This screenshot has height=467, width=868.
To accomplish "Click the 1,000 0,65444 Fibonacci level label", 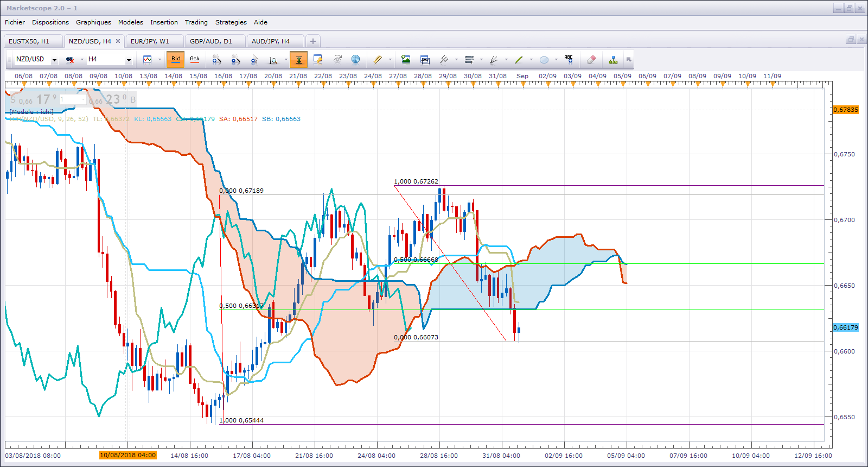I will pos(241,420).
